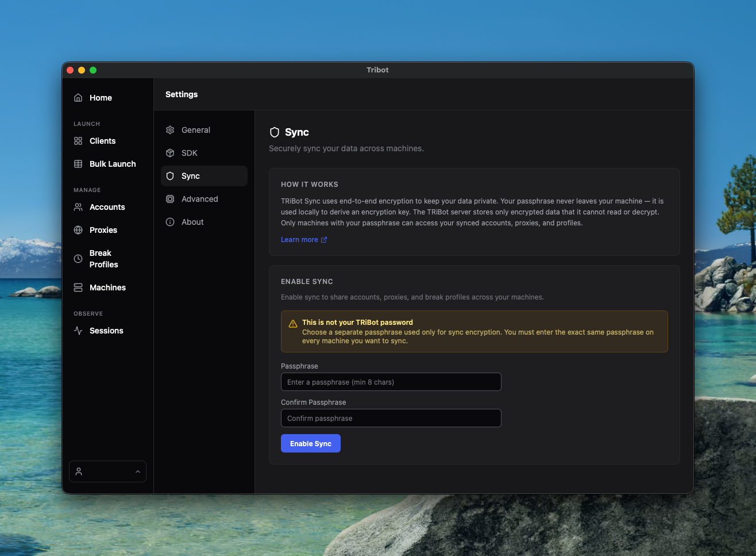Select the Clients grid icon
Image resolution: width=756 pixels, height=556 pixels.
pyautogui.click(x=78, y=141)
